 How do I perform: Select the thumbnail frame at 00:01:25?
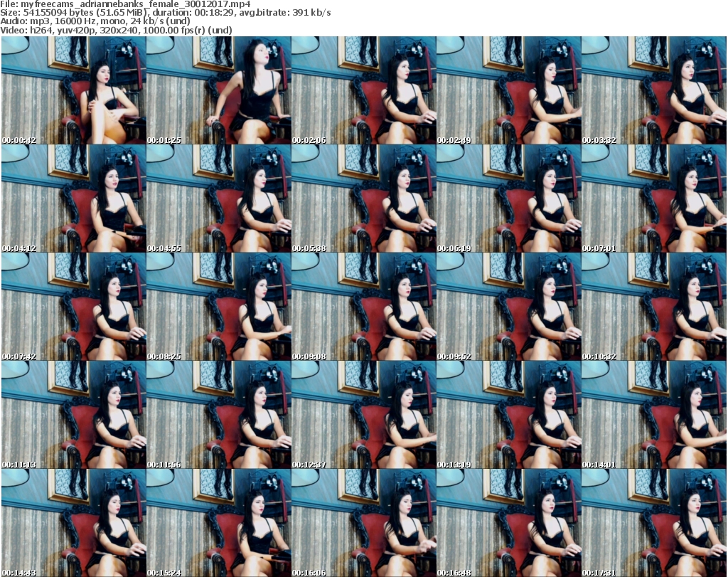click(x=219, y=90)
